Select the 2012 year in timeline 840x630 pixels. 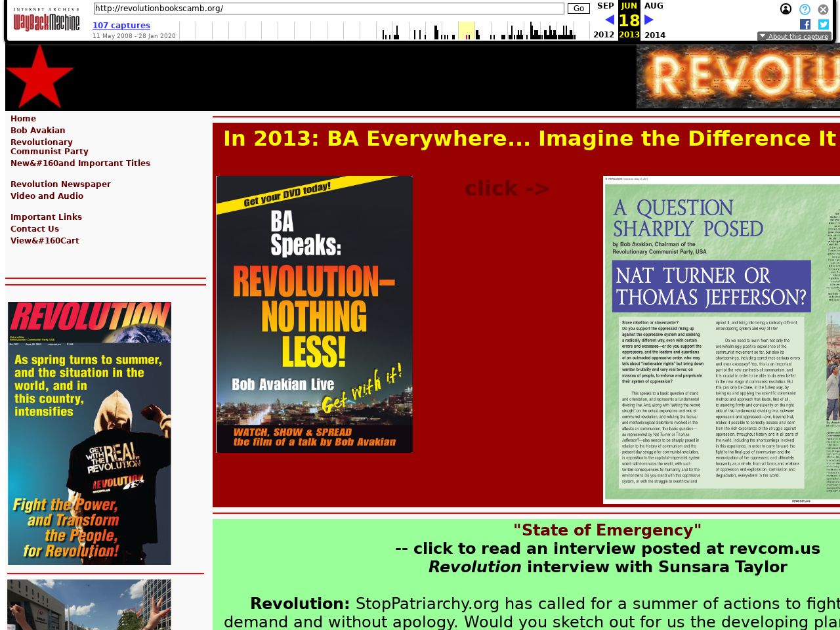(x=604, y=35)
